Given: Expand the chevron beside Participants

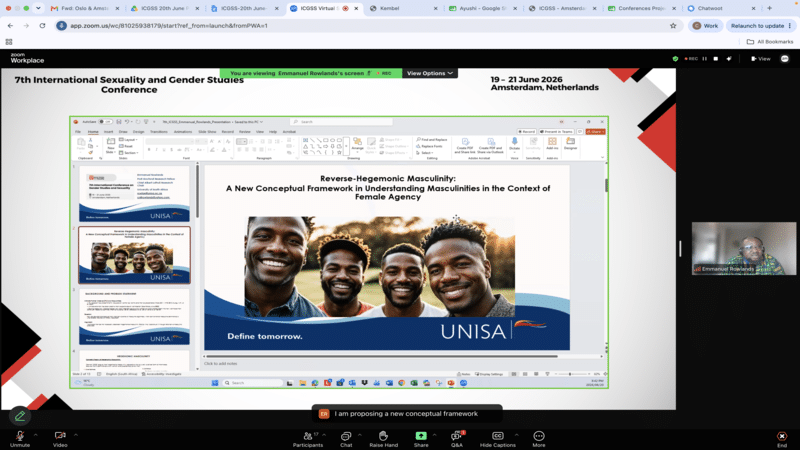Looking at the screenshot, I should point(324,435).
